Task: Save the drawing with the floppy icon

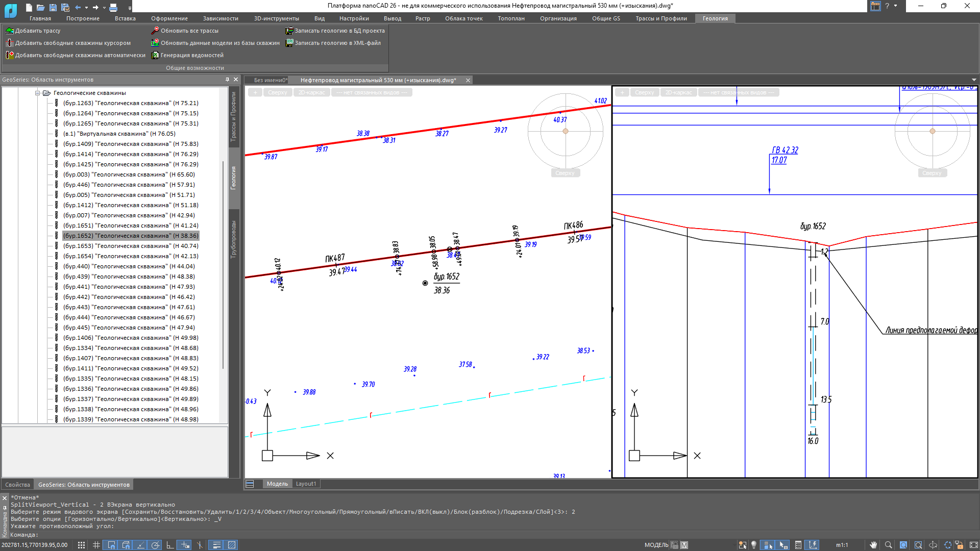Action: tap(53, 8)
